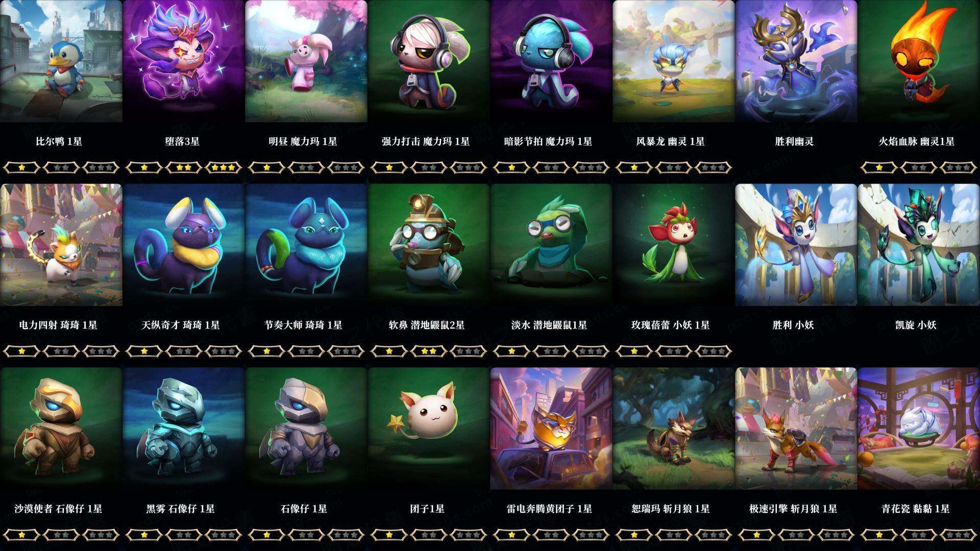The height and width of the screenshot is (551, 980).
Task: Choose the 3-star badge under 明昼 魔力玛
Action: click(x=347, y=167)
